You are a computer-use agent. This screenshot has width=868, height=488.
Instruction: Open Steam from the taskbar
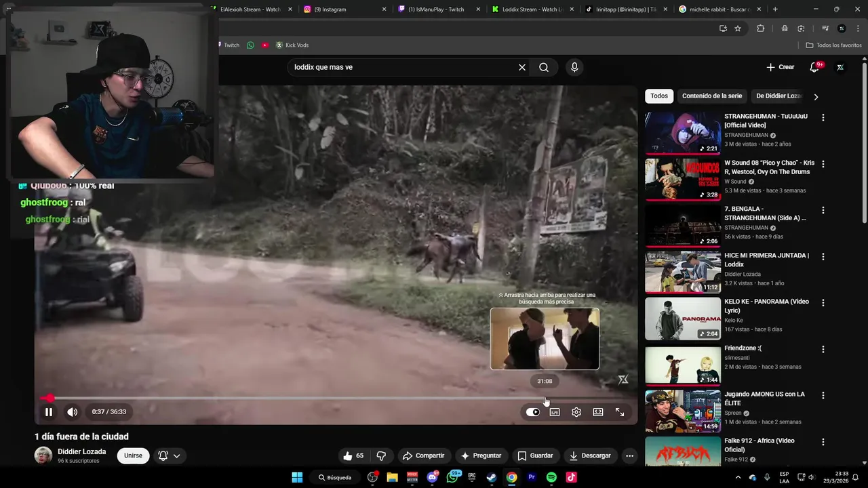(x=492, y=477)
